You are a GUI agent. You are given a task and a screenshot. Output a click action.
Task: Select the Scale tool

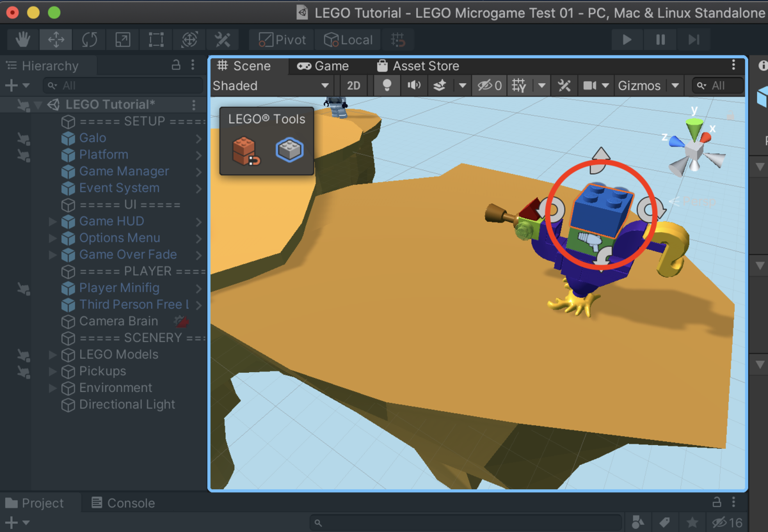point(123,40)
